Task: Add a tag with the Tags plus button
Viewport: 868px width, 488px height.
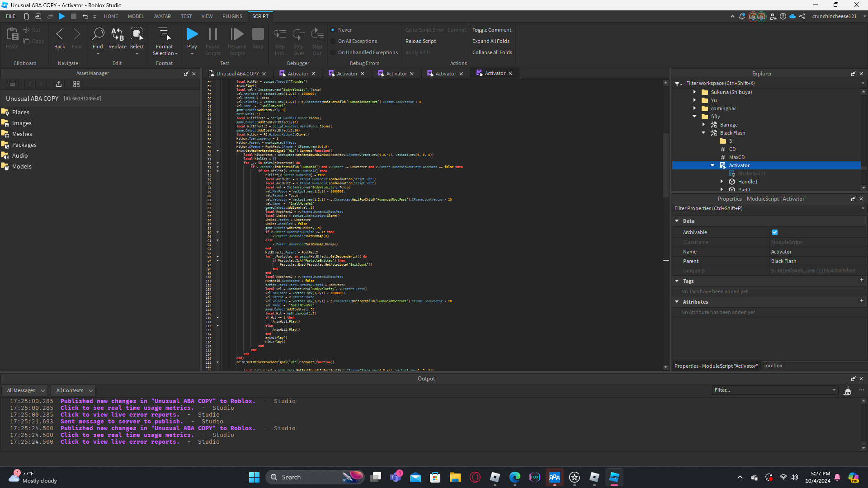Action: pos(862,280)
